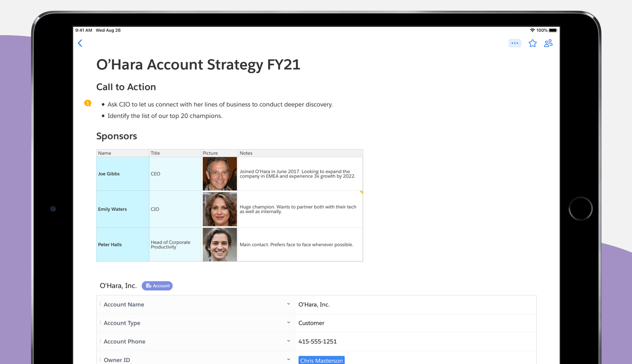Screen dimensions: 632x364
Task: Select Joe Gibbs profile picture
Action: (x=220, y=174)
